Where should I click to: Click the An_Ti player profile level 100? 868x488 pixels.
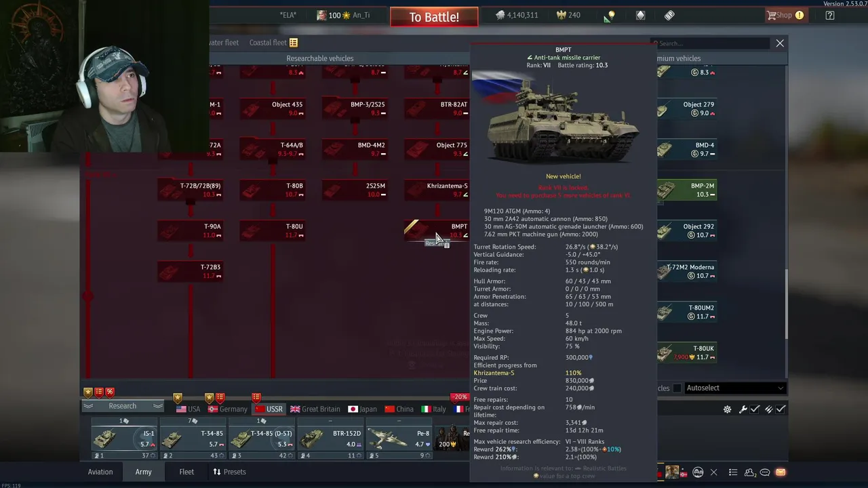pyautogui.click(x=343, y=16)
